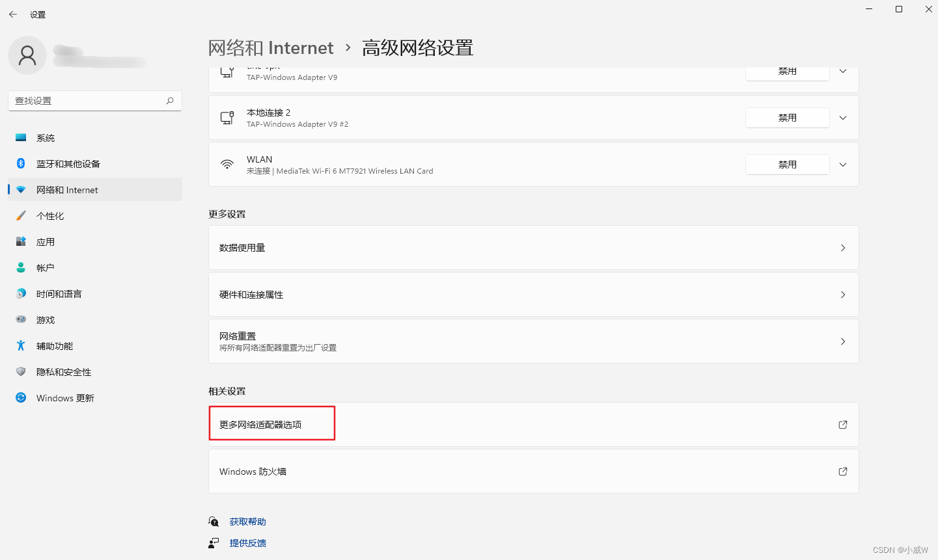
Task: Click the 本地连接 2 adapter icon
Action: [x=227, y=118]
